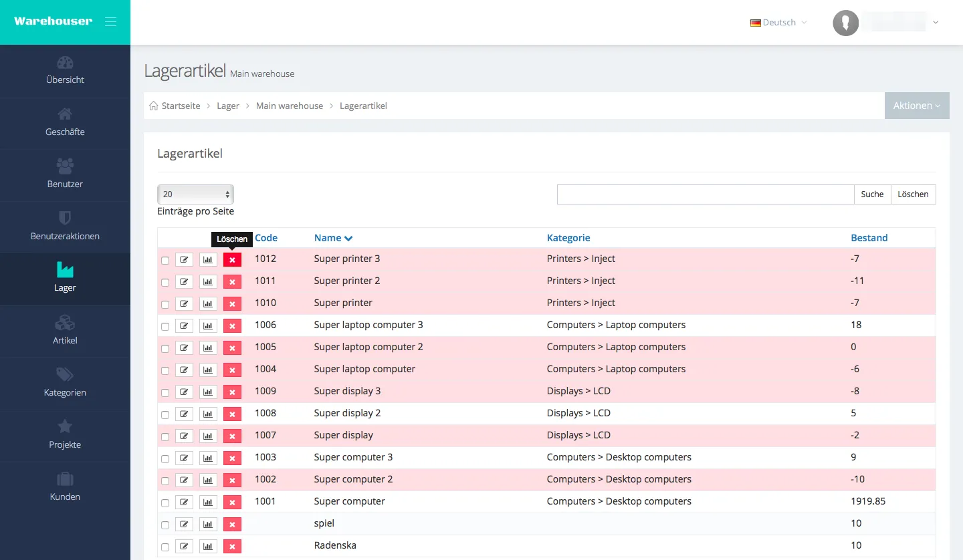The width and height of the screenshot is (963, 560).
Task: Go to Artikel in sidebar
Action: point(65,331)
